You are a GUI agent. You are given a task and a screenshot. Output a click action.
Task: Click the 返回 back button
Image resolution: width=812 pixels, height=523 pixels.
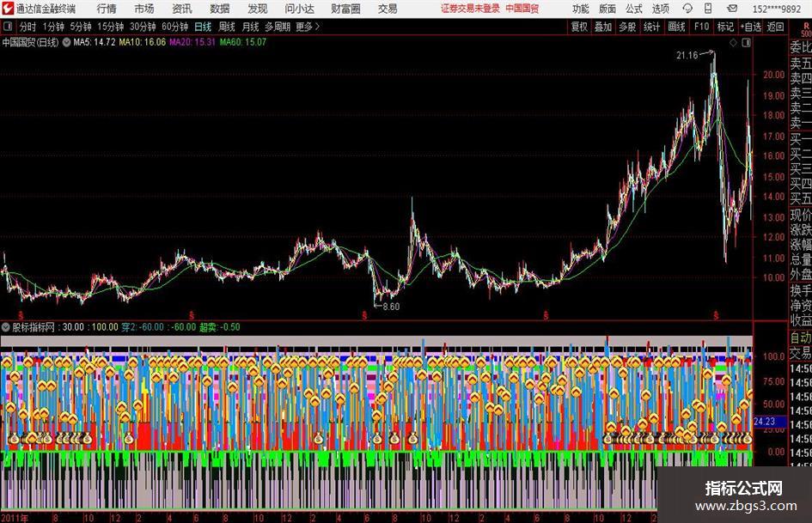775,27
